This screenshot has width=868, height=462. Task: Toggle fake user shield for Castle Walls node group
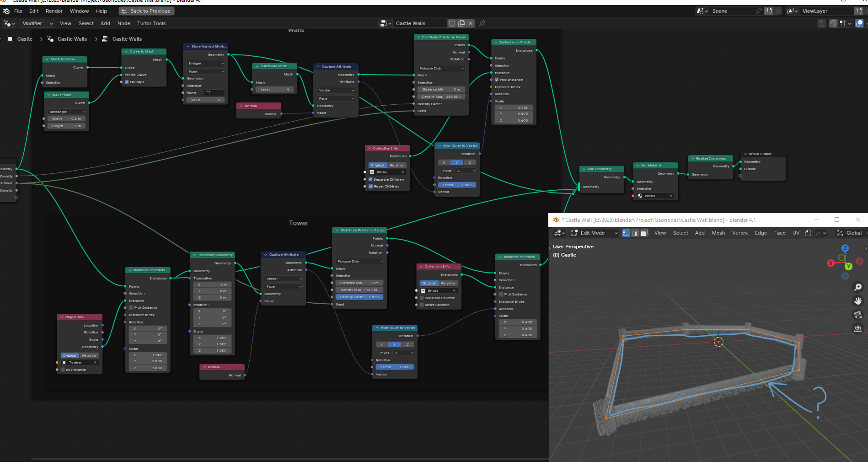pos(452,23)
